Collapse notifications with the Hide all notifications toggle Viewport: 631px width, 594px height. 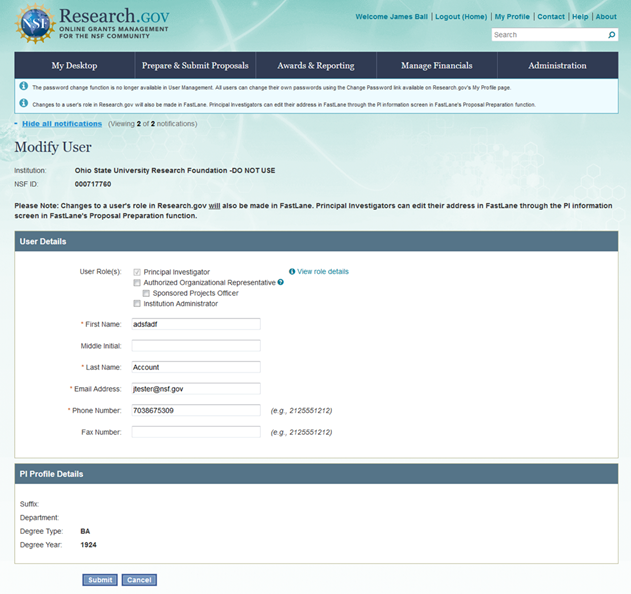[x=62, y=124]
